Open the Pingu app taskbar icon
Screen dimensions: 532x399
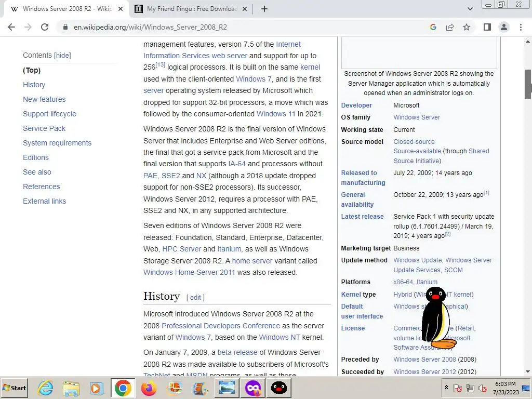tap(279, 388)
